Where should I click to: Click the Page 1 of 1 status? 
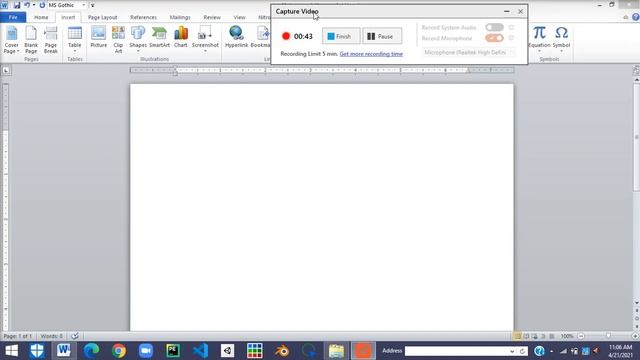click(x=18, y=336)
